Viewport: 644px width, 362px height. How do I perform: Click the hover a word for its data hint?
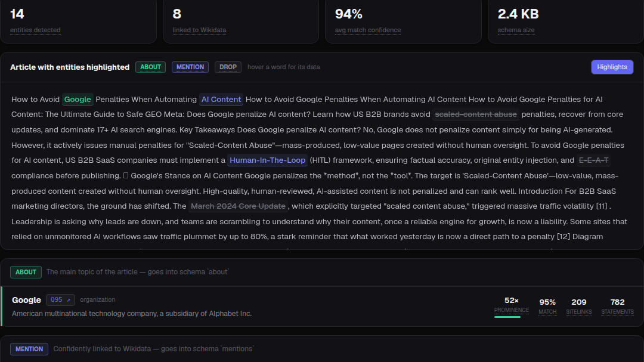click(x=283, y=67)
